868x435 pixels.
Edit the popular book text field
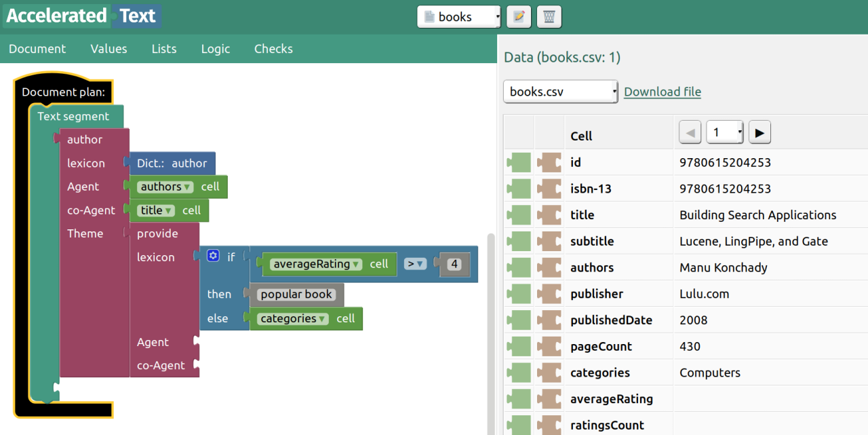tap(296, 295)
